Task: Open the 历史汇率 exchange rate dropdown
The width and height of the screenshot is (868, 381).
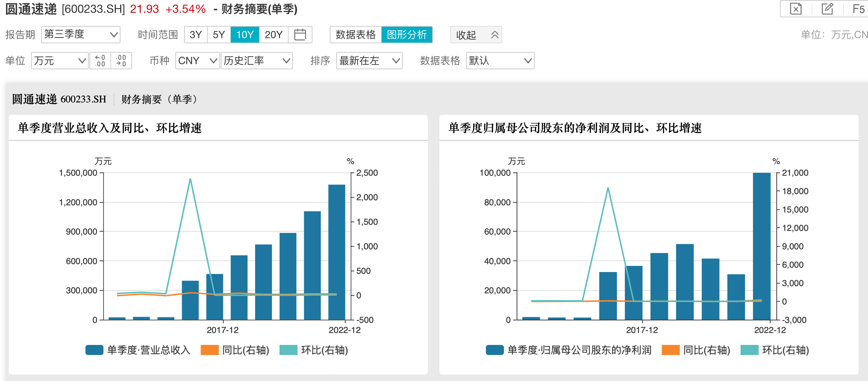Action: coord(257,61)
